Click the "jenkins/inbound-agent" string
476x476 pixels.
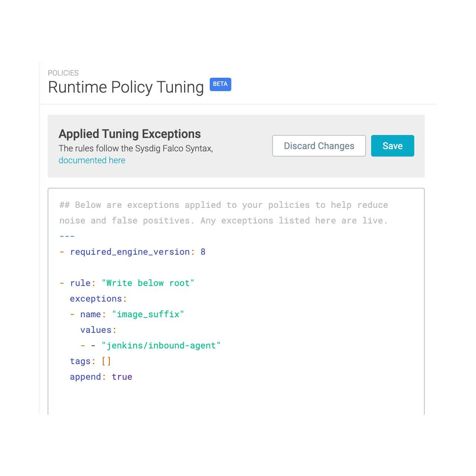(161, 345)
